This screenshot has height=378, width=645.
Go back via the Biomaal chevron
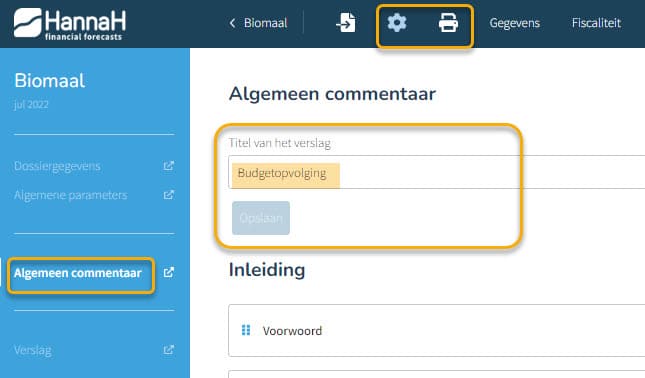coord(232,23)
